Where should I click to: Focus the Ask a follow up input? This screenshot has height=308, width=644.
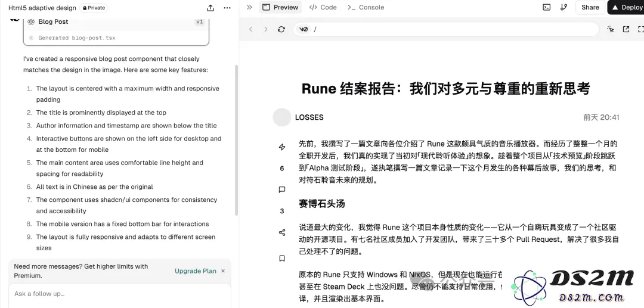tap(119, 295)
